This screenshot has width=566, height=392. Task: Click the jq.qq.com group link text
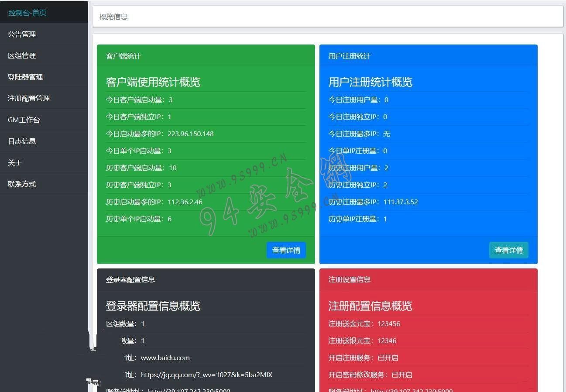coord(206,375)
